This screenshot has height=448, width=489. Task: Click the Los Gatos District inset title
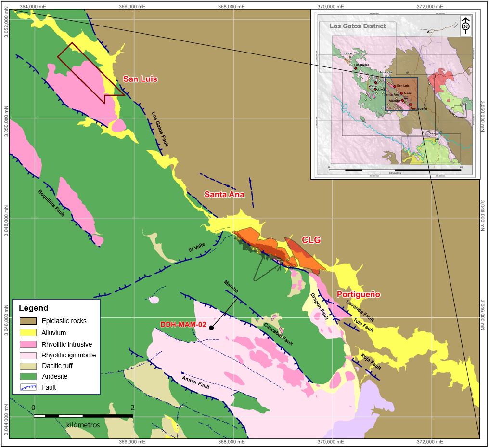pos(357,26)
